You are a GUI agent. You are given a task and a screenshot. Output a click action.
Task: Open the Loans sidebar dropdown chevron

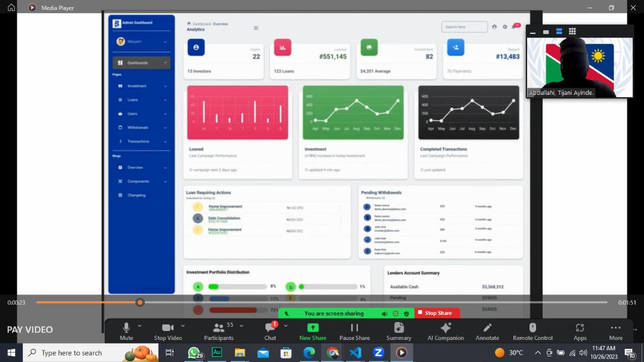pos(165,100)
